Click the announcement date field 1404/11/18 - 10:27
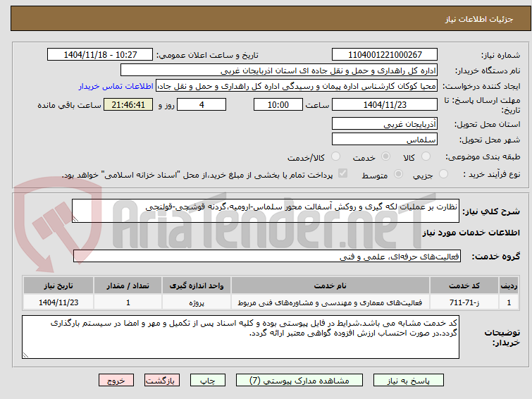Viewport: 532px width, 399px height. tap(100, 55)
